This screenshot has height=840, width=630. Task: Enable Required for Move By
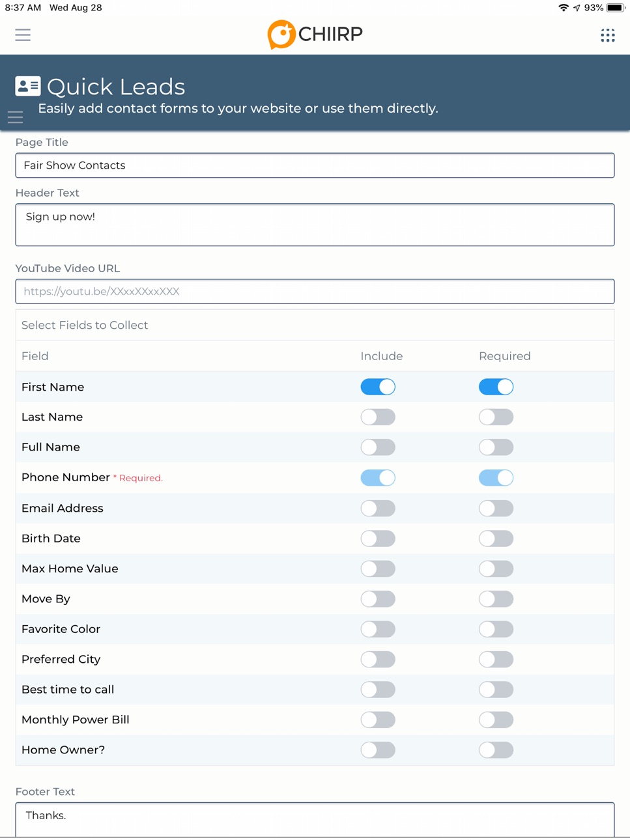click(496, 599)
